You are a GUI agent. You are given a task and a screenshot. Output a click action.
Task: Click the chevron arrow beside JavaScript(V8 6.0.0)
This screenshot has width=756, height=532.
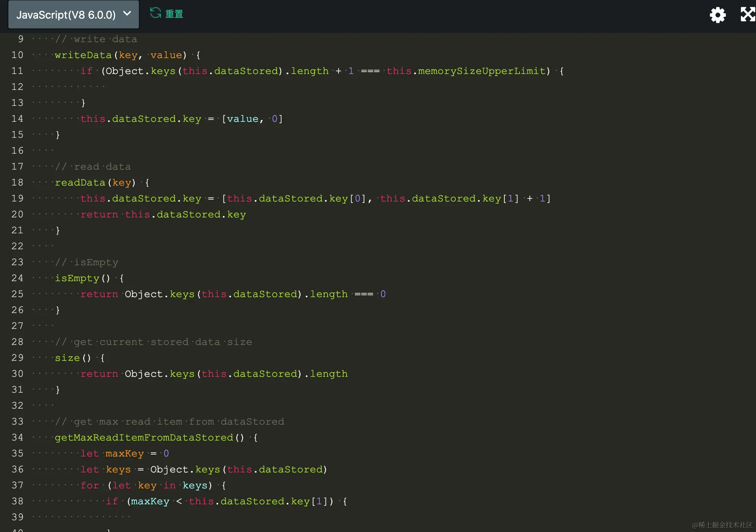click(x=127, y=14)
